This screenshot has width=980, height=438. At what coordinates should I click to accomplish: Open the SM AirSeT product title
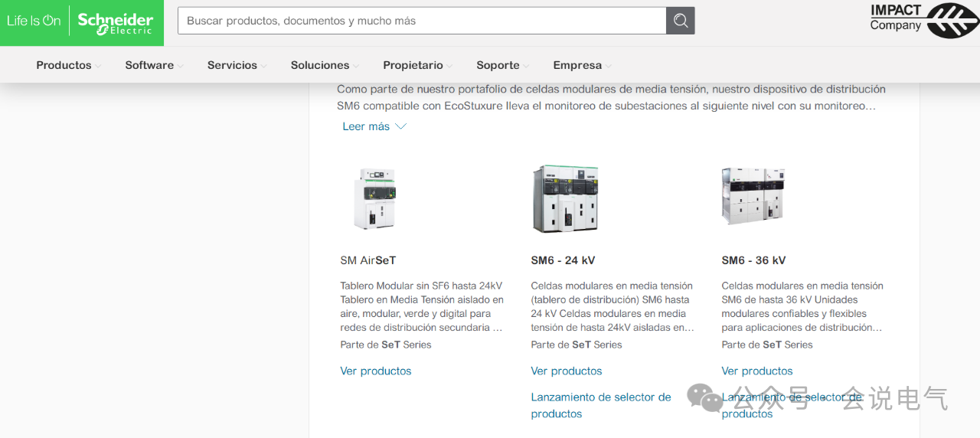(x=367, y=260)
